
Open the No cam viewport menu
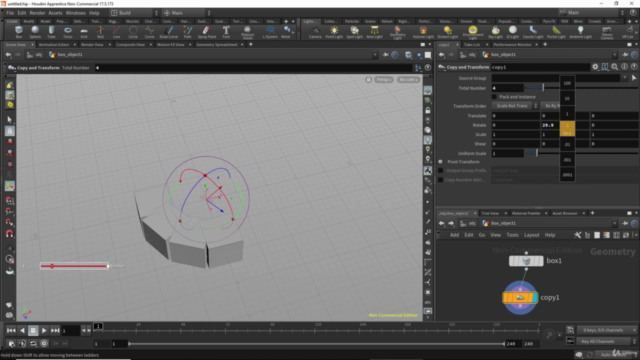[408, 80]
